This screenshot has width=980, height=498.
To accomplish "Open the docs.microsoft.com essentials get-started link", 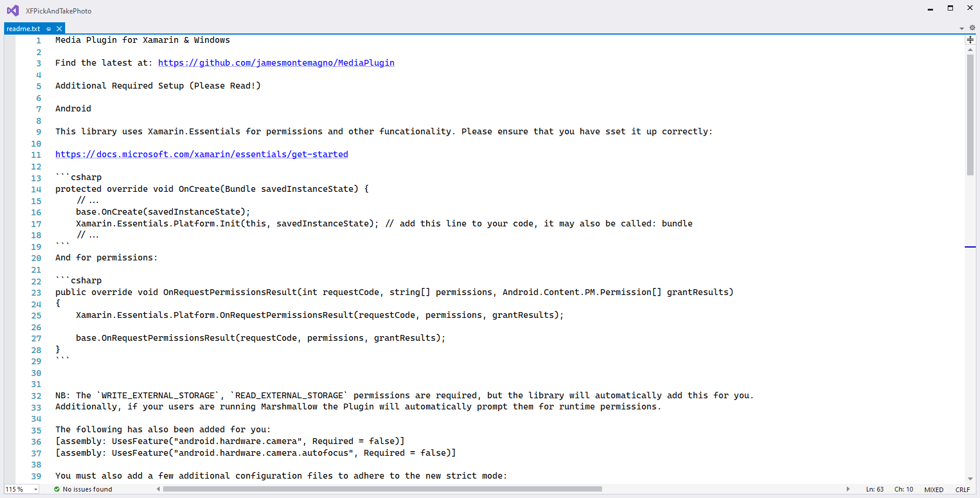I will point(201,154).
